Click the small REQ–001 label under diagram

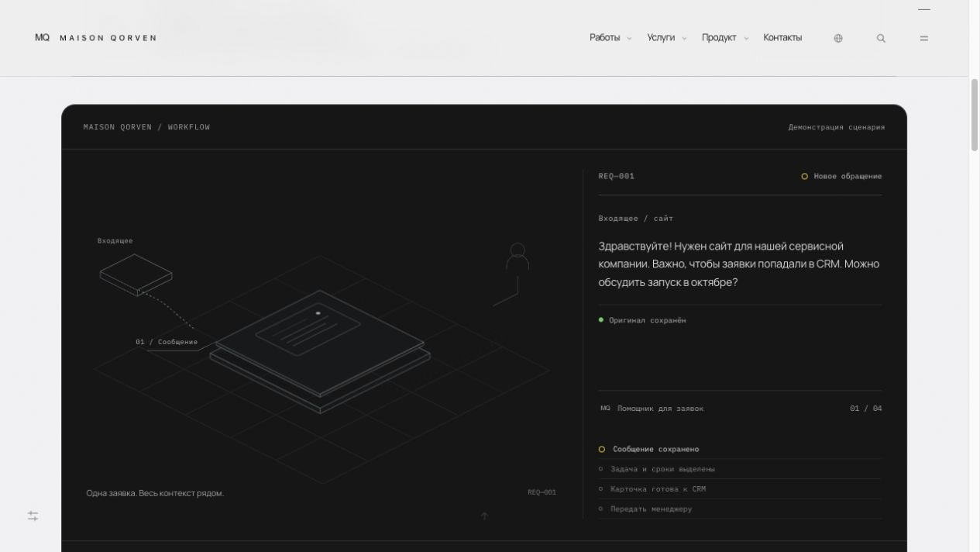pyautogui.click(x=542, y=492)
